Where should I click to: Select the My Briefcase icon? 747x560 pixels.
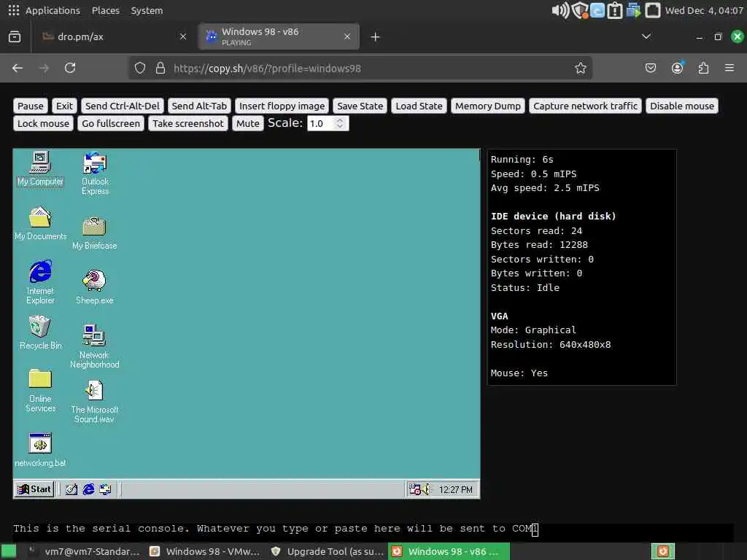94,233
